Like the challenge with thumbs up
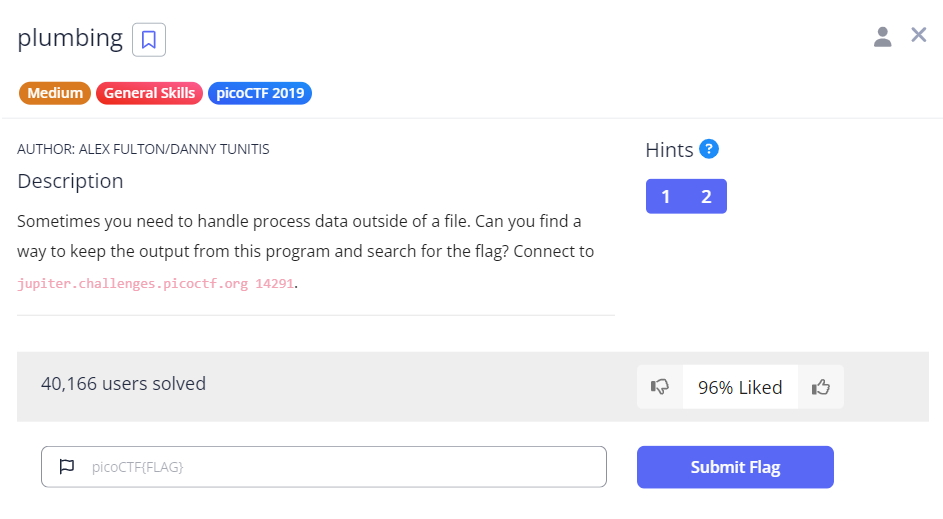Screen dimensions: 943x519 point(821,387)
